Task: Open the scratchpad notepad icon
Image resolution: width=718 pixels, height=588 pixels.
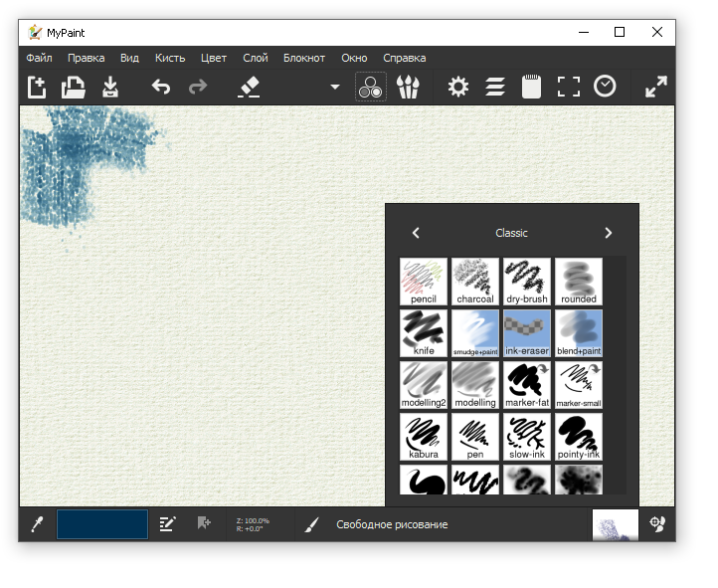Action: [x=531, y=87]
